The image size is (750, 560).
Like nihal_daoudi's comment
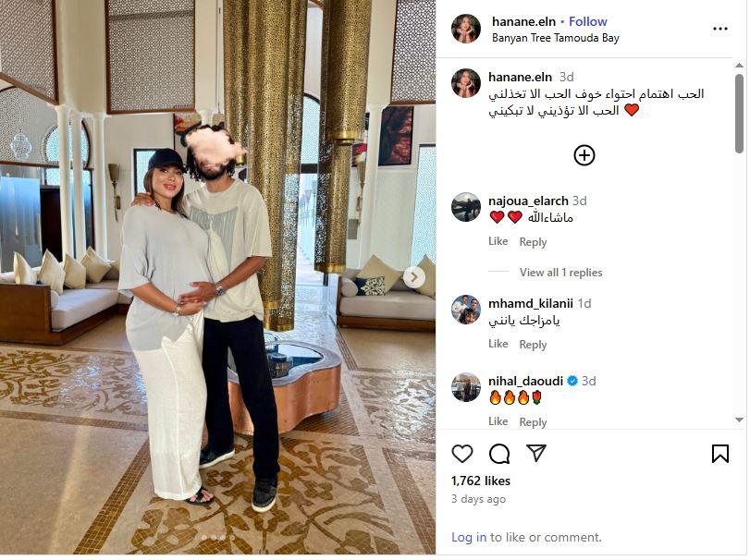coord(498,421)
